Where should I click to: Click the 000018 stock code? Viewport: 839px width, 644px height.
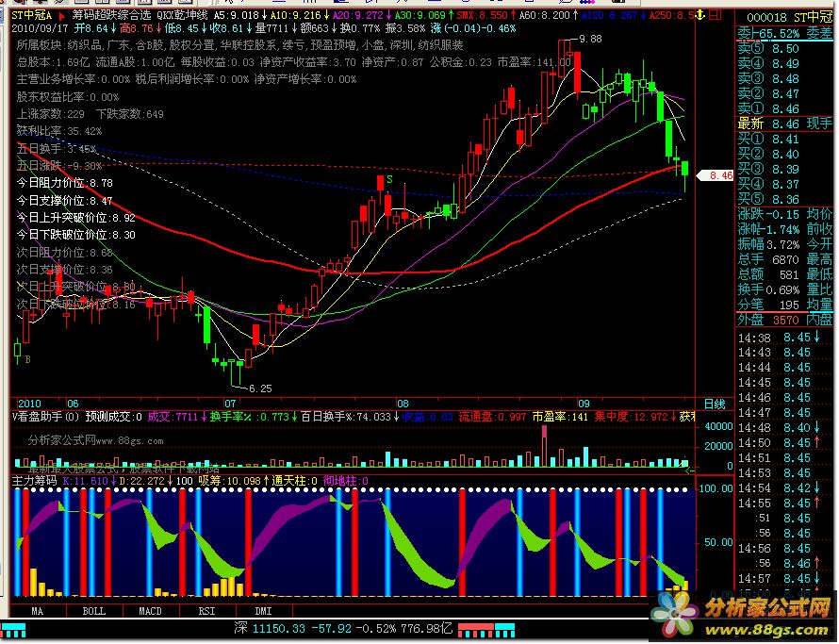[x=766, y=18]
